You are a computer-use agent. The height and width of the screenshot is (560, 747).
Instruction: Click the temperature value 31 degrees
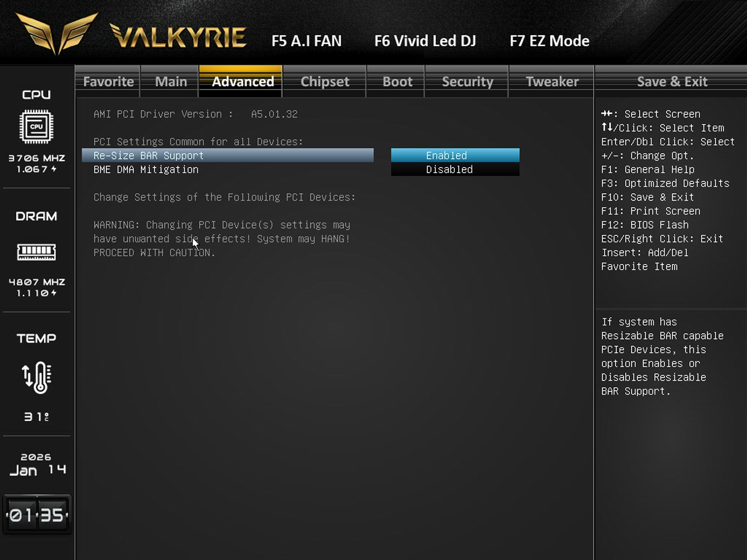point(36,417)
